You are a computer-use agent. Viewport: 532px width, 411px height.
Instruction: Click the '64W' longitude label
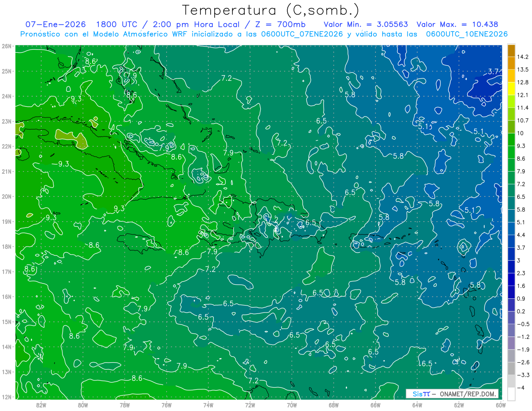click(417, 405)
